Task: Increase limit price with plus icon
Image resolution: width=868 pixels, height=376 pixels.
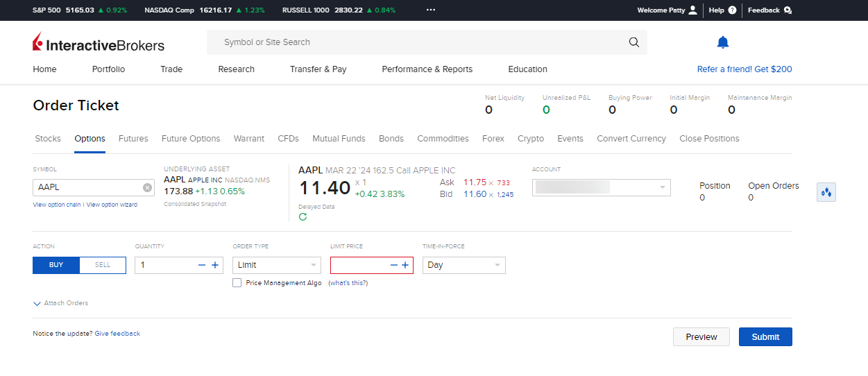Action: point(405,265)
